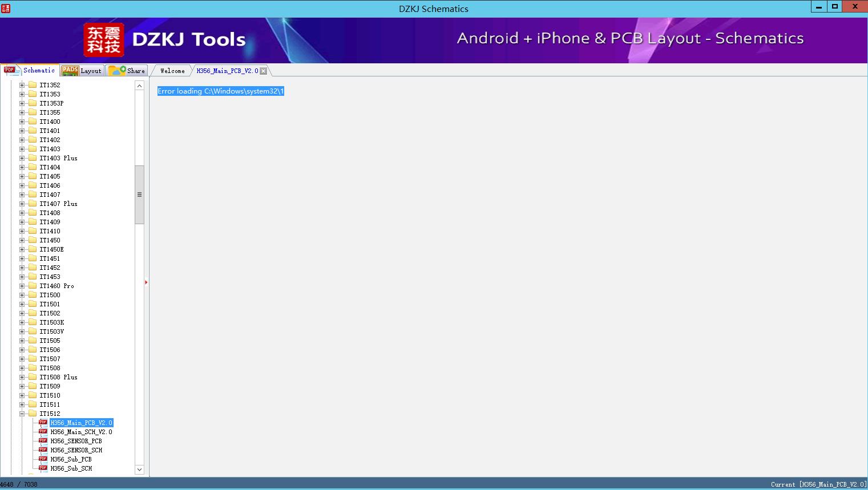Close the H356_Main_PCB_V2.0 tab
Image resolution: width=868 pixels, height=490 pixels.
point(264,71)
